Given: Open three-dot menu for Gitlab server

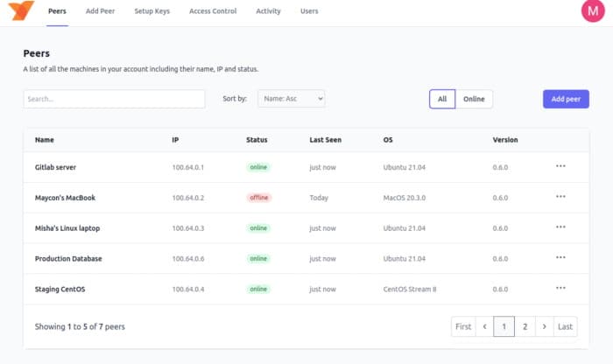Looking at the screenshot, I should click(560, 166).
